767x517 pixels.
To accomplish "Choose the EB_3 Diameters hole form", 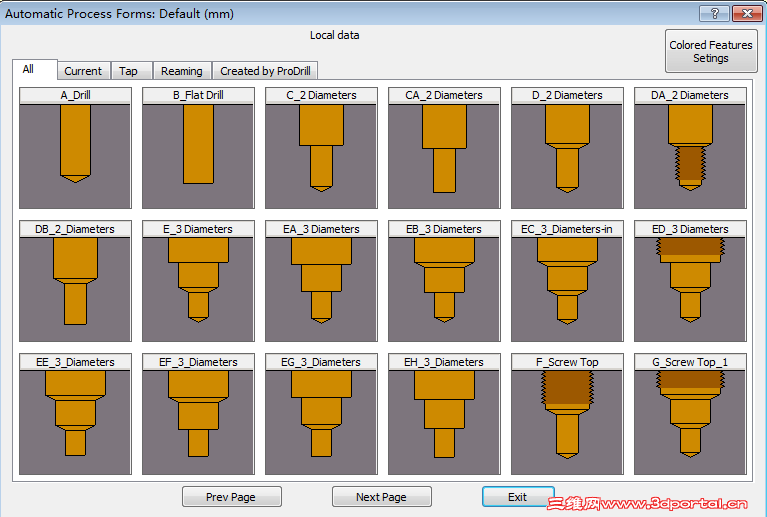I will 444,281.
